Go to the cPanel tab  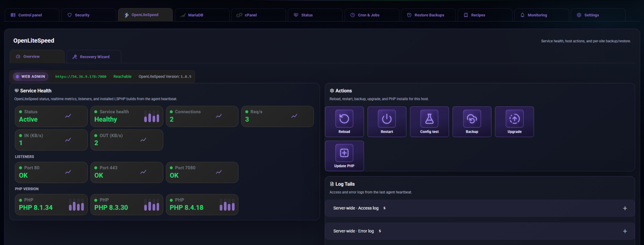[x=259, y=15]
